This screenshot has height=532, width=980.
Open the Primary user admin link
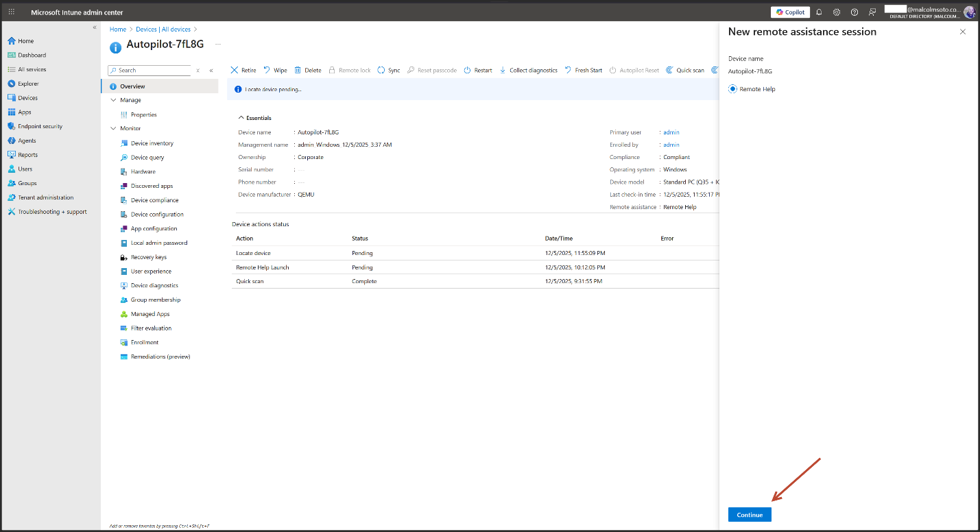click(671, 132)
